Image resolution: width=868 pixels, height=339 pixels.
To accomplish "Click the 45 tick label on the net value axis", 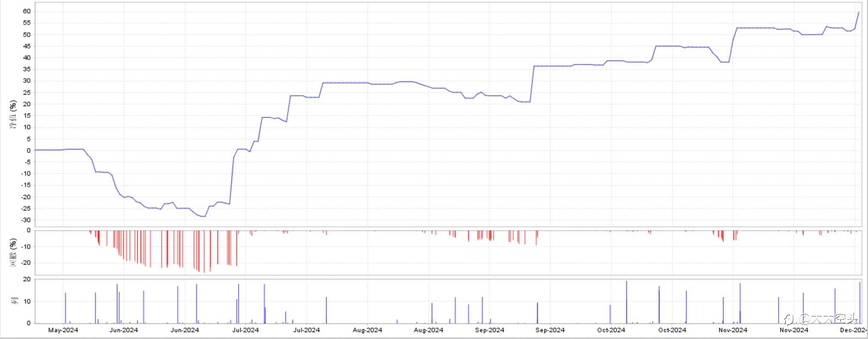I will (27, 46).
